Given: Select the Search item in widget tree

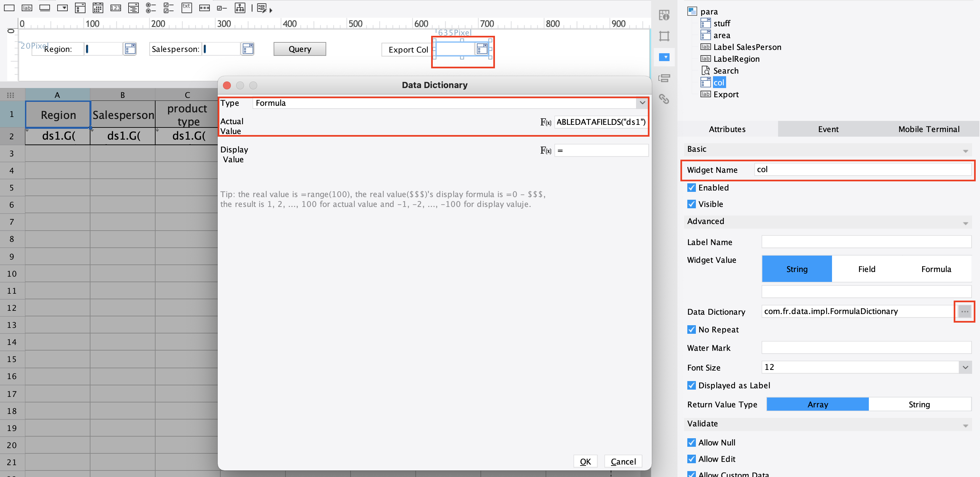Looking at the screenshot, I should click(x=725, y=71).
